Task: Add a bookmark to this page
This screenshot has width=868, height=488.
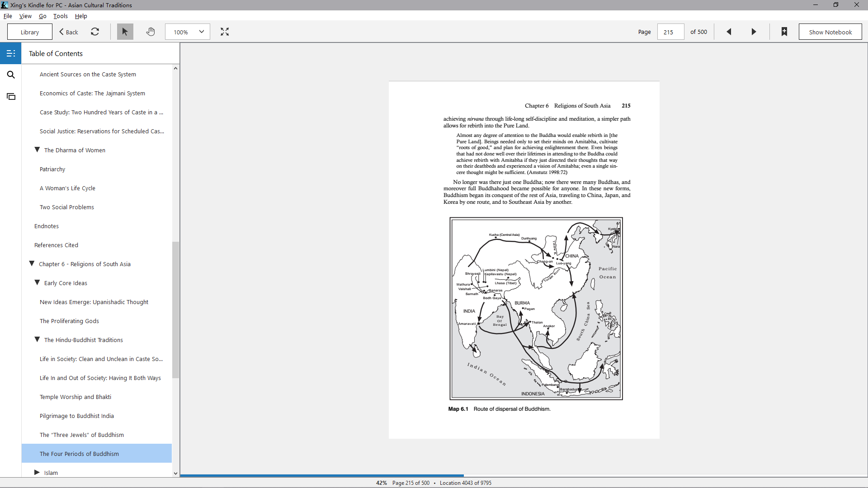Action: (x=784, y=32)
